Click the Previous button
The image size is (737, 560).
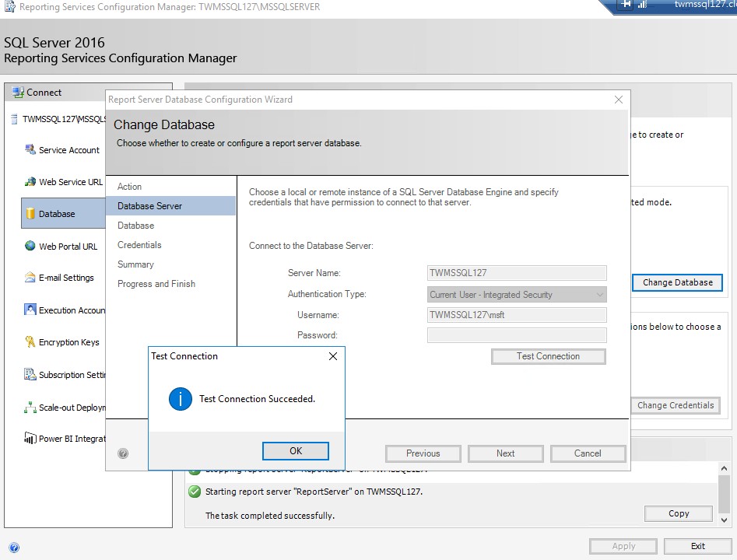pos(423,453)
